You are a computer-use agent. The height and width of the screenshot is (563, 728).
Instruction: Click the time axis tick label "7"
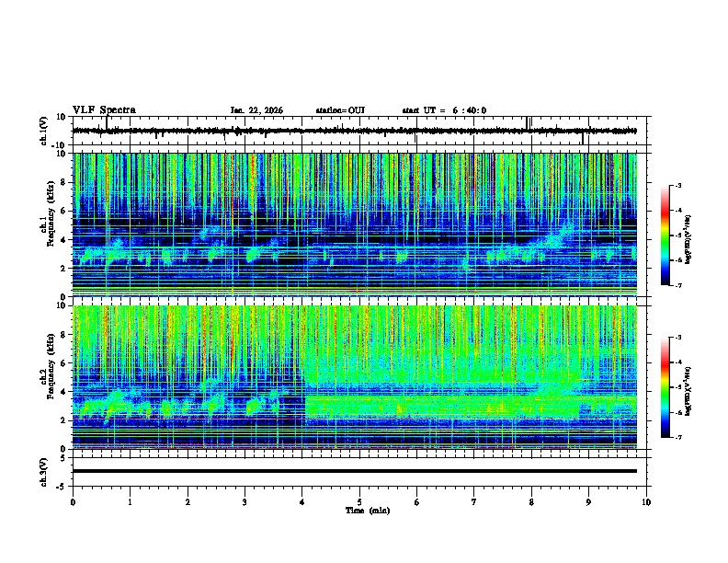click(474, 502)
